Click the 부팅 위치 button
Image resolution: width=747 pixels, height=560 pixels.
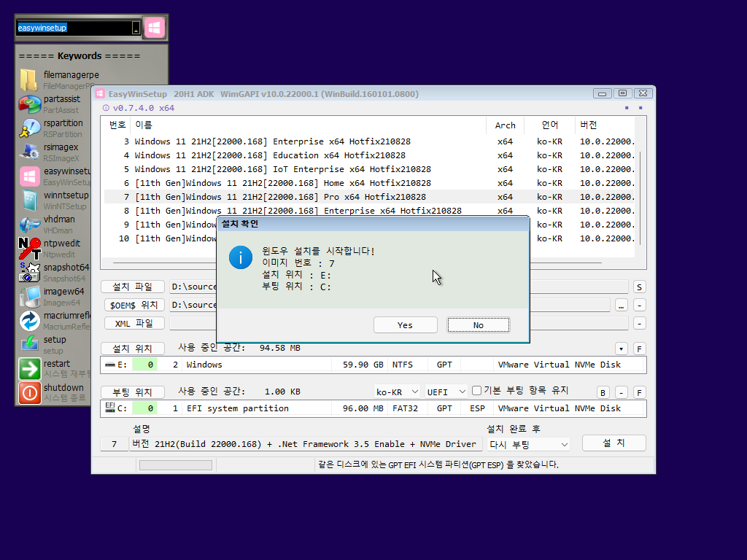click(x=133, y=392)
